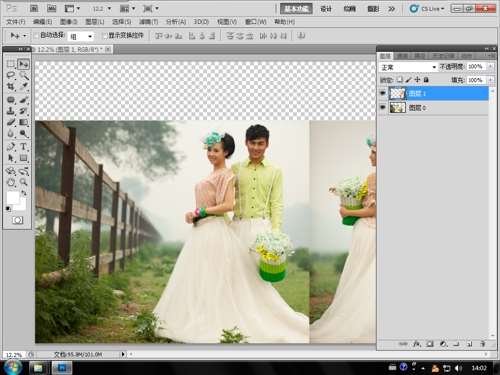Select the Brush tool
This screenshot has width=500, height=375.
pyautogui.click(x=23, y=99)
